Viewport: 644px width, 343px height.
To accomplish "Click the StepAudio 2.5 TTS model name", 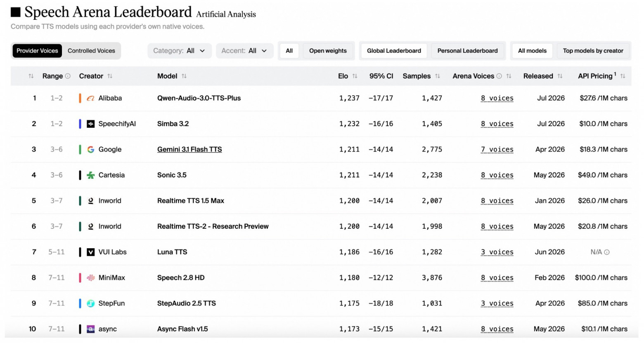I will tap(187, 303).
